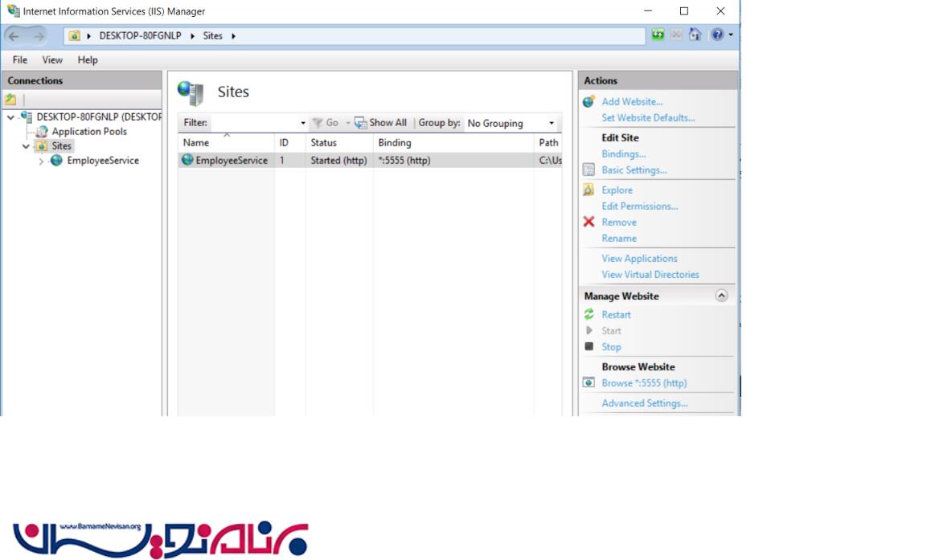This screenshot has width=927, height=560.
Task: Open Advanced Settings link
Action: coord(645,403)
